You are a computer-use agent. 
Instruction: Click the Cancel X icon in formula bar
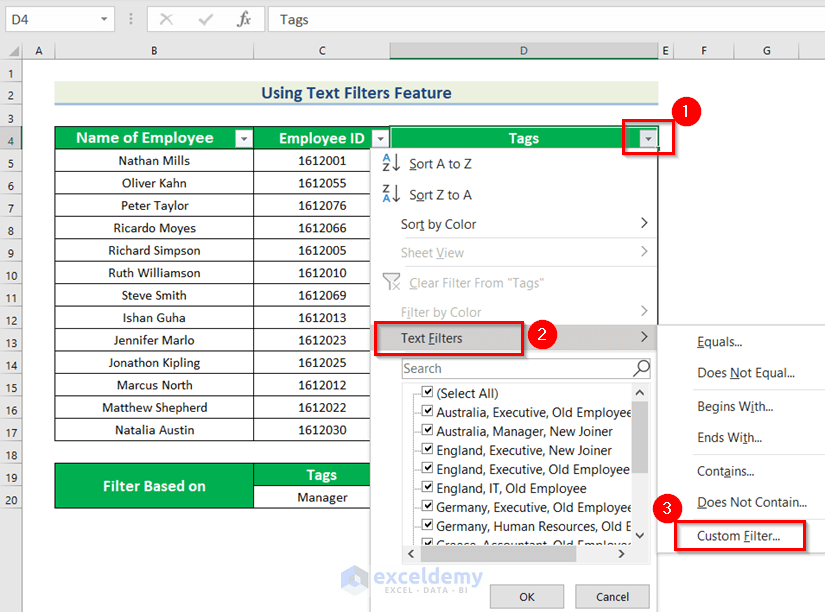(x=166, y=19)
